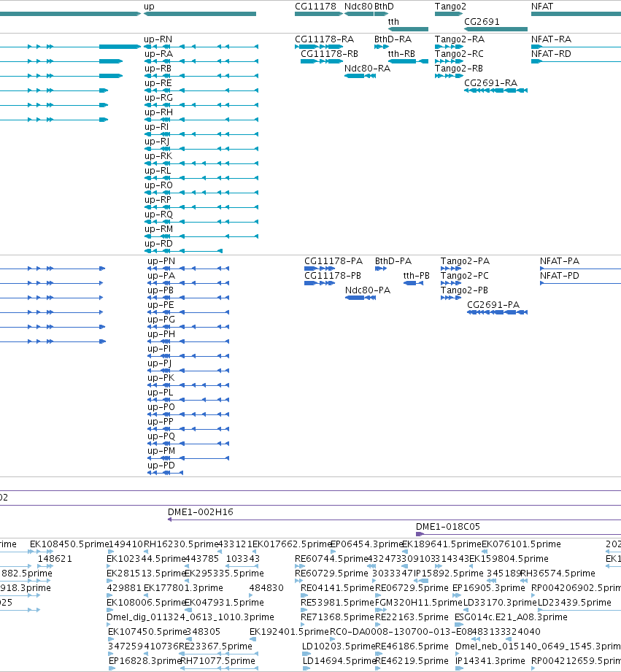621x672 pixels.
Task: Click the up-RJ transcript label
Action: tap(157, 142)
